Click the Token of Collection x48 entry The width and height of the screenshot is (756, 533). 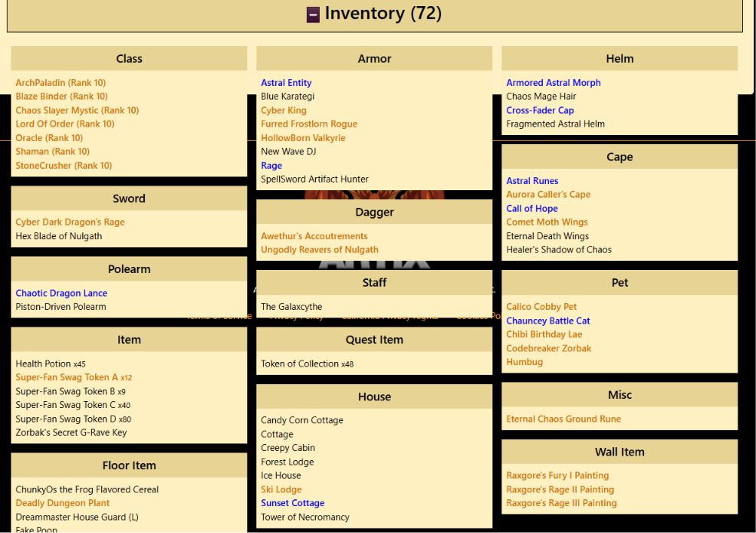307,364
